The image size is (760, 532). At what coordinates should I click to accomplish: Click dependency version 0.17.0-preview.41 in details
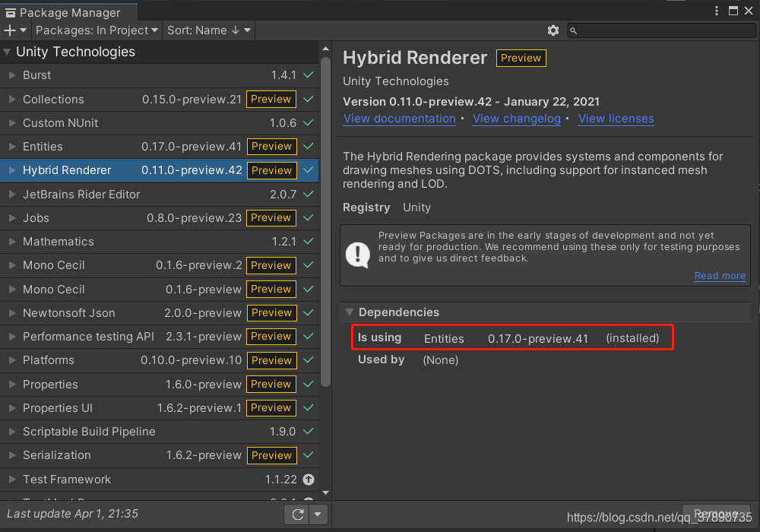(x=538, y=339)
